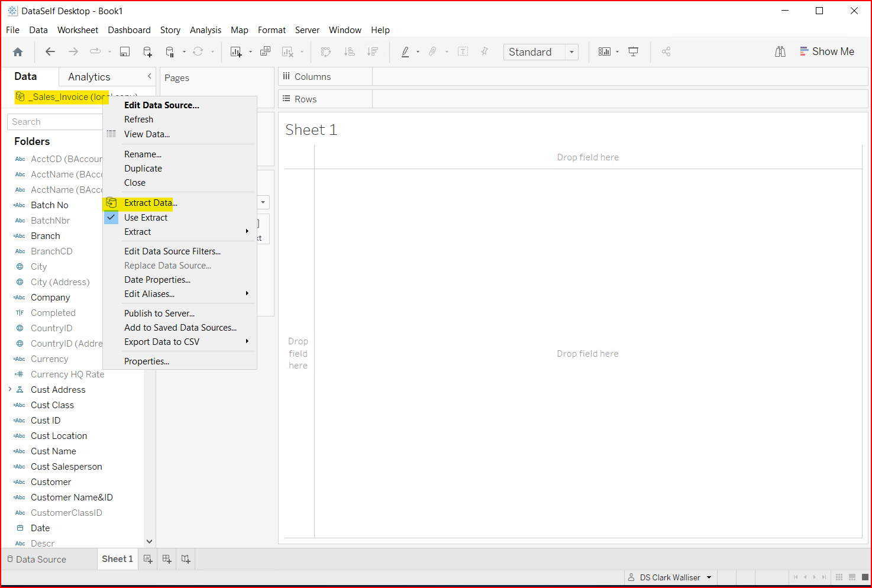Click the Show Me button

click(x=827, y=51)
